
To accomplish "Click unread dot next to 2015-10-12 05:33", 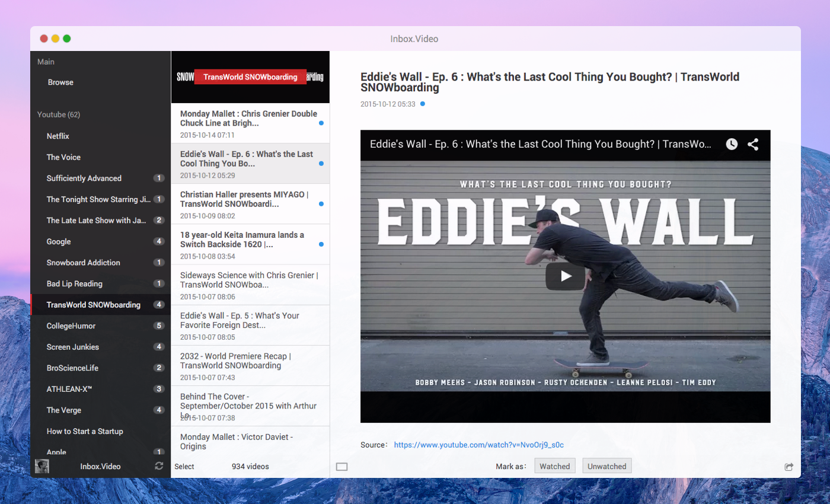I will [423, 104].
